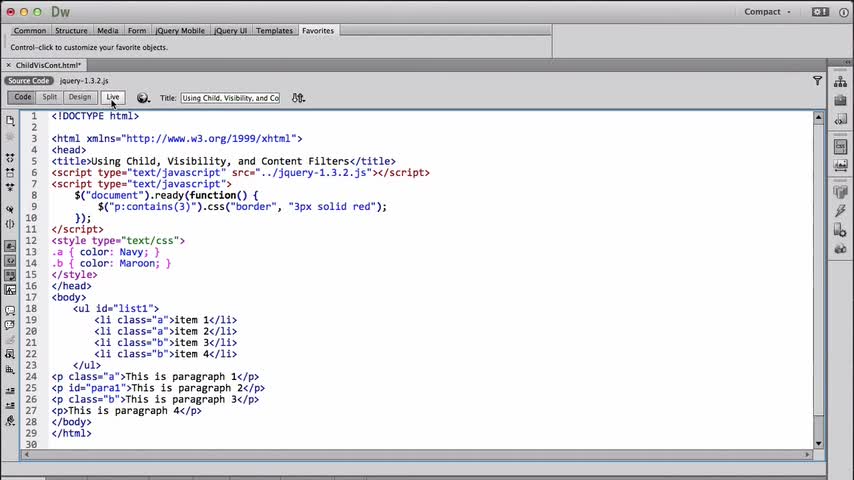Click code line ".a { color: Navy; }"

106,252
